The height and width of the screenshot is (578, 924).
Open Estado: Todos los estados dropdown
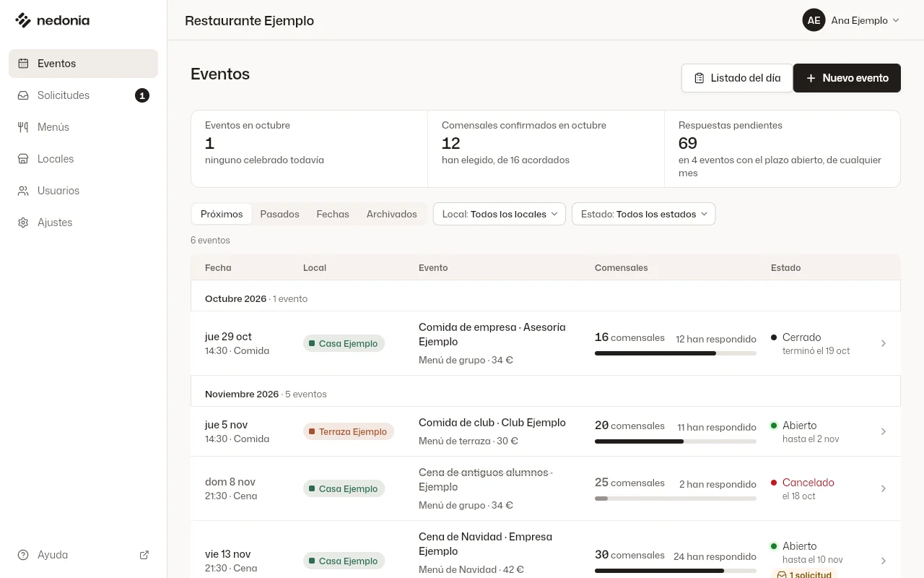tap(644, 214)
